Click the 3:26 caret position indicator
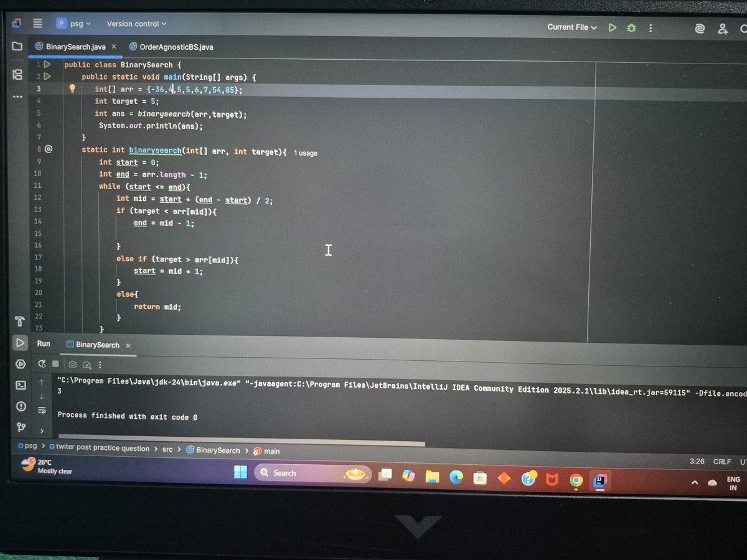The width and height of the screenshot is (747, 560). [697, 461]
